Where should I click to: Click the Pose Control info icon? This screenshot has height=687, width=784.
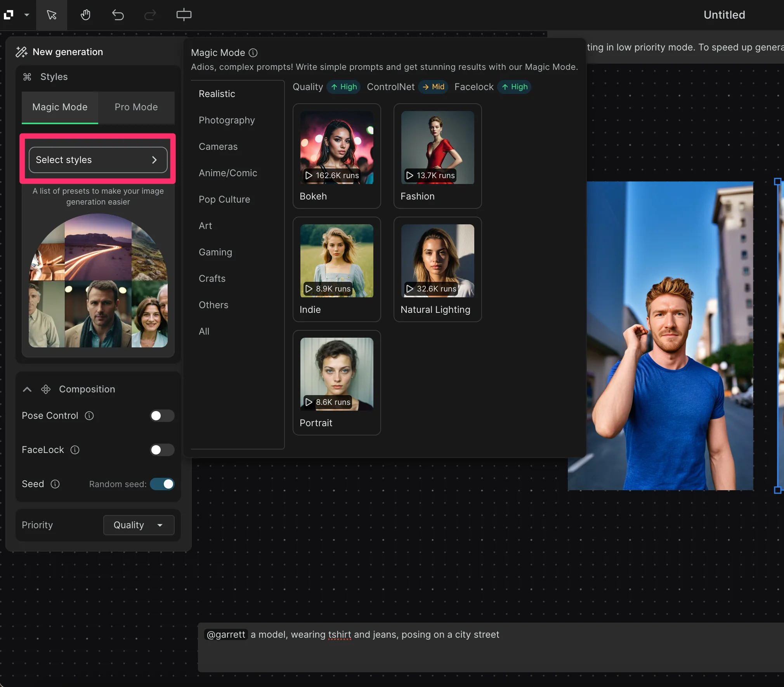[89, 416]
